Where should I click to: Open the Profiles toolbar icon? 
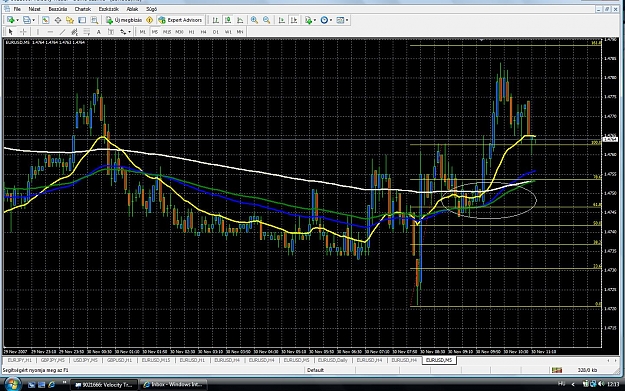(x=26, y=20)
